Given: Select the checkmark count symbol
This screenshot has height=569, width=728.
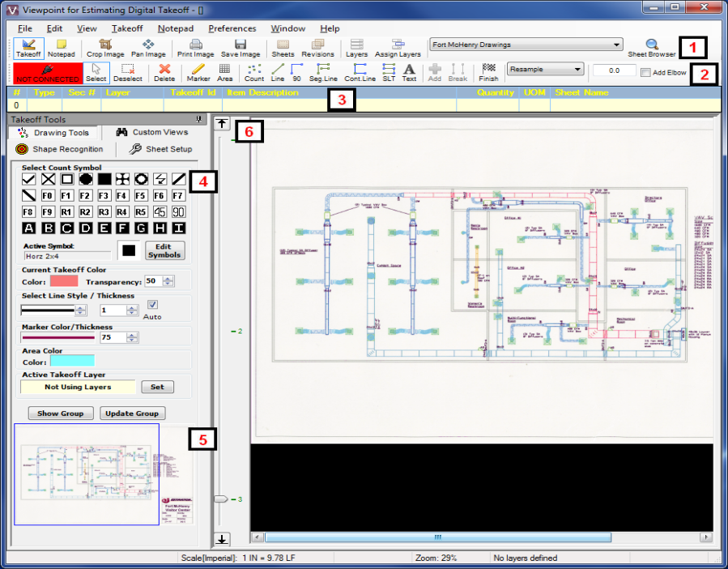Looking at the screenshot, I should tap(28, 179).
